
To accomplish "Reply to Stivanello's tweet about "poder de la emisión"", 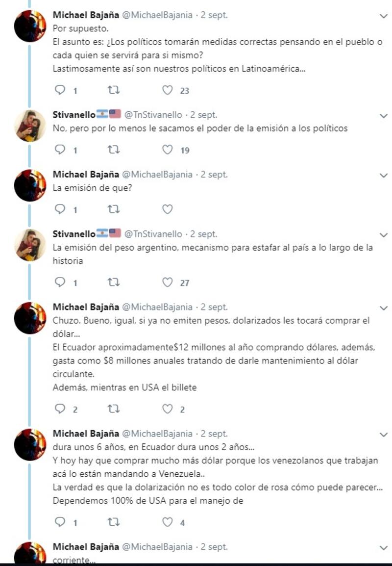I will [60, 150].
